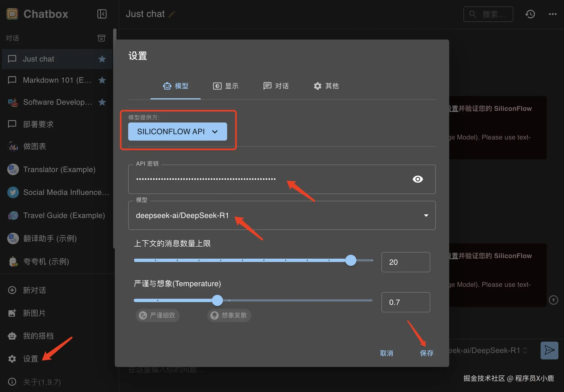Switch to the 其他 tab
This screenshot has height=392, width=564.
(x=326, y=86)
